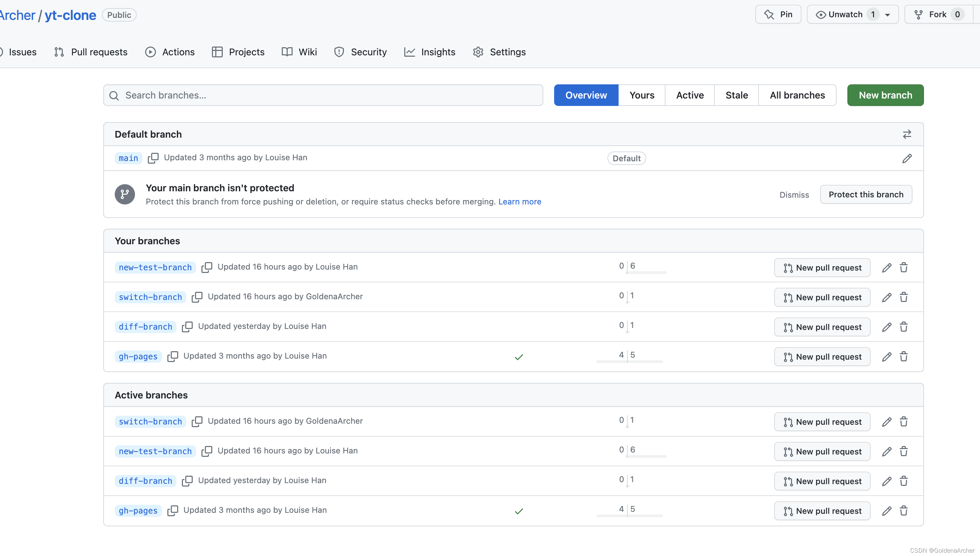The image size is (980, 556).
Task: Delete gh-pages in Active branches
Action: (904, 510)
